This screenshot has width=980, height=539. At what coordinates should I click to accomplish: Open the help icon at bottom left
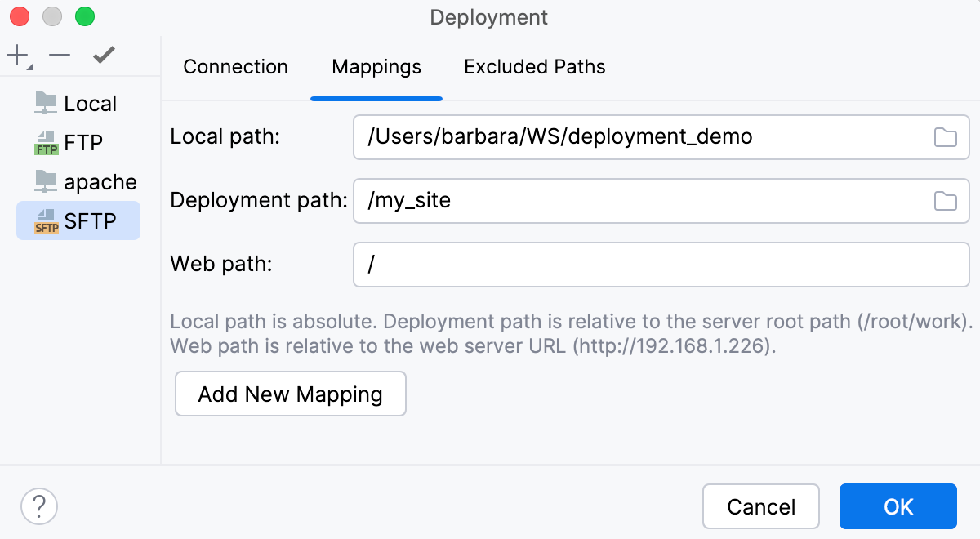tap(38, 506)
